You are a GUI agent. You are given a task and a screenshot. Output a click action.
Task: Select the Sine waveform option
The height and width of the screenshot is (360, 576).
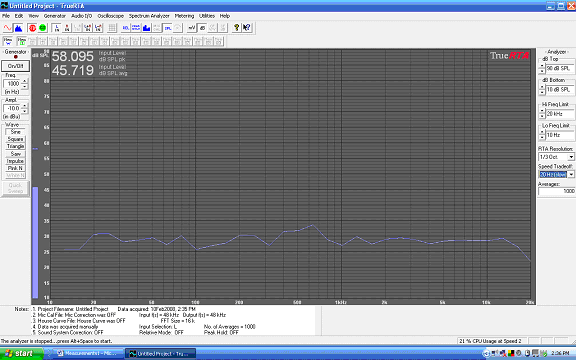click(x=15, y=132)
